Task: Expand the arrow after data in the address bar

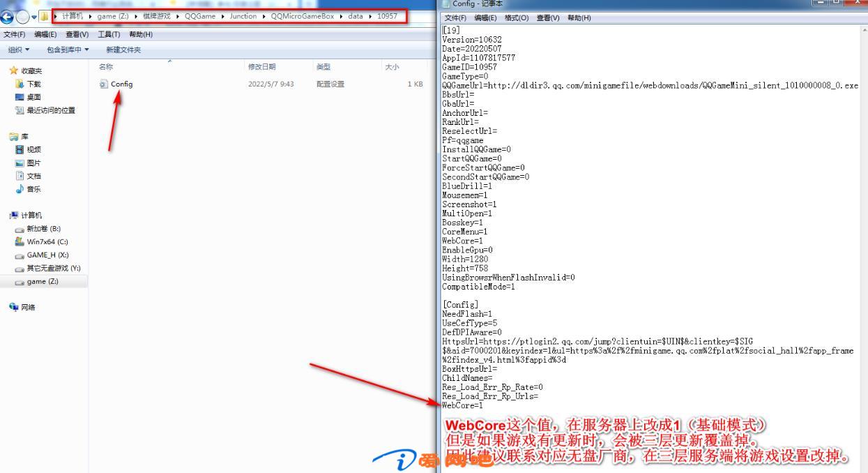Action: point(370,17)
